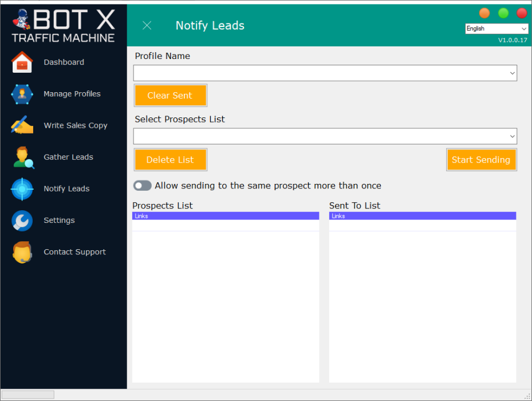This screenshot has width=532, height=401.
Task: Click the Gather Leads icon
Action: (23, 157)
